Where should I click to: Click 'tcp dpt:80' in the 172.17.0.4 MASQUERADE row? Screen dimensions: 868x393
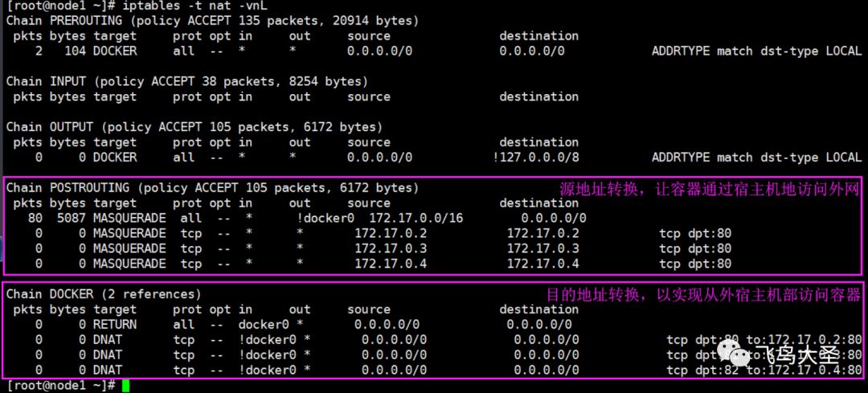point(695,264)
